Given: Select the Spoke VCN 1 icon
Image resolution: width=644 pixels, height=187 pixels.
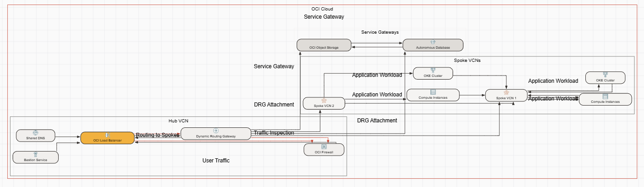Looking at the screenshot, I should point(506,92).
